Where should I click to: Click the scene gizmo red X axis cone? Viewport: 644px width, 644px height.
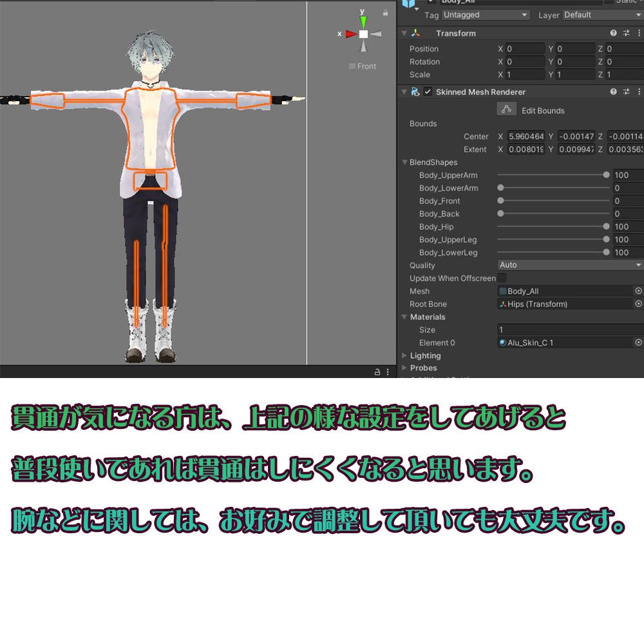[351, 34]
